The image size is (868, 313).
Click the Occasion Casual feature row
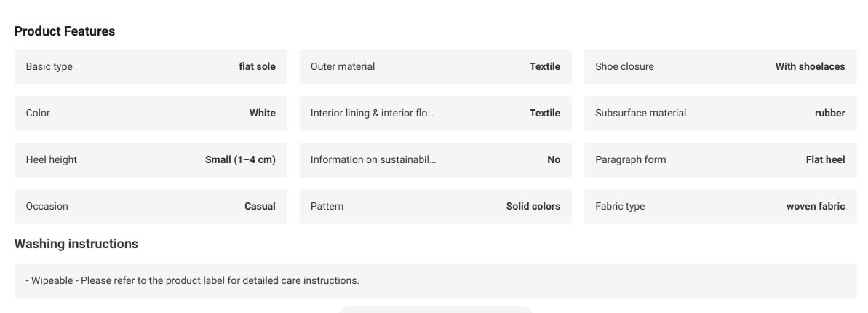[x=151, y=206]
